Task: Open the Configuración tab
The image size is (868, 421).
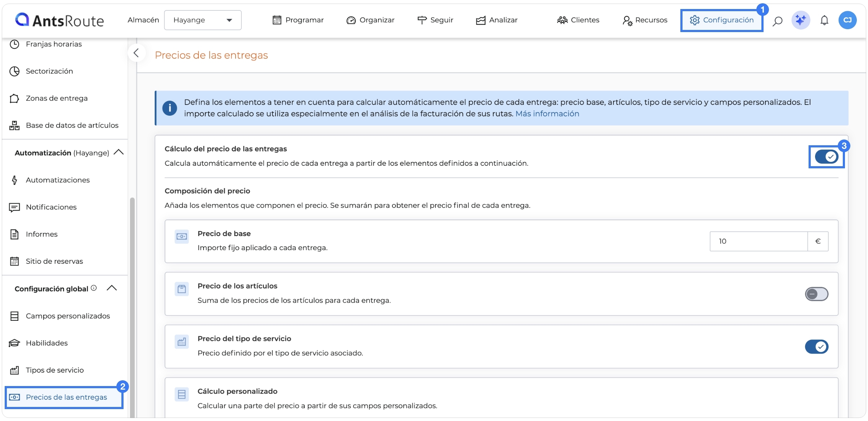Action: 721,20
